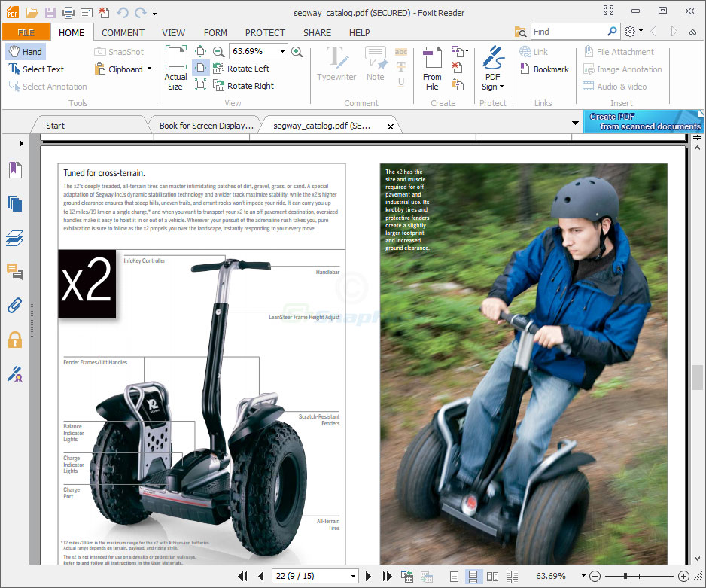Toggle the Hand tool on

[x=25, y=51]
